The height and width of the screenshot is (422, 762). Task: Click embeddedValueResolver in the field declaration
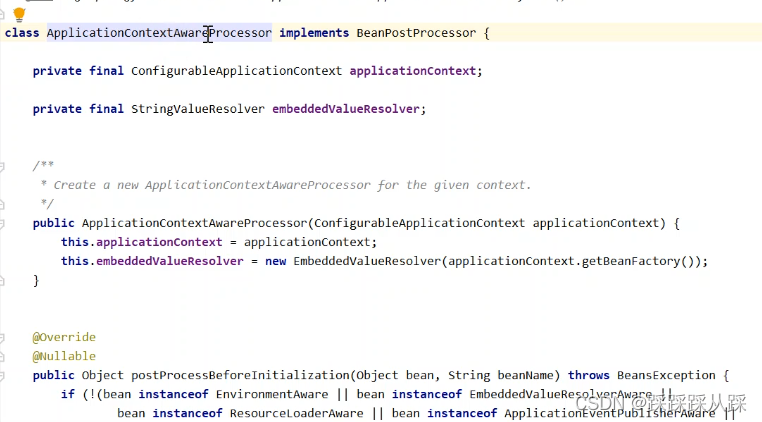[x=346, y=109]
